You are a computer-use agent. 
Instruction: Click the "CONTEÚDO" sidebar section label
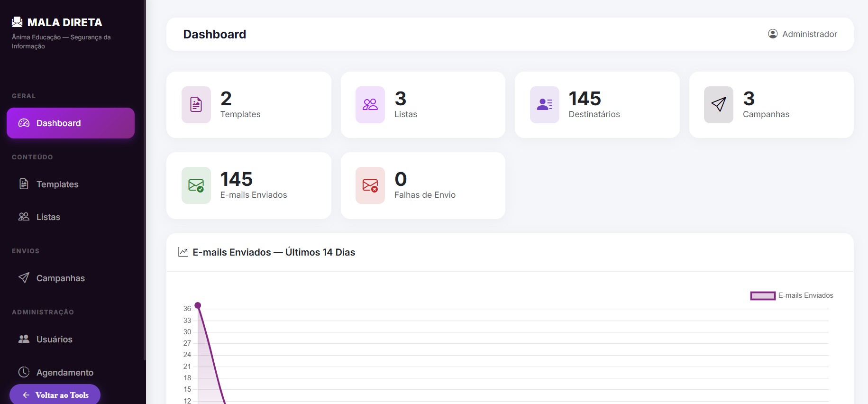click(32, 157)
